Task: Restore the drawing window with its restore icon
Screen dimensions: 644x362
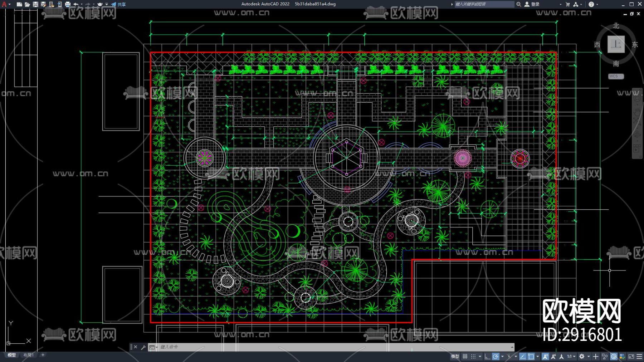Action: 632,14
